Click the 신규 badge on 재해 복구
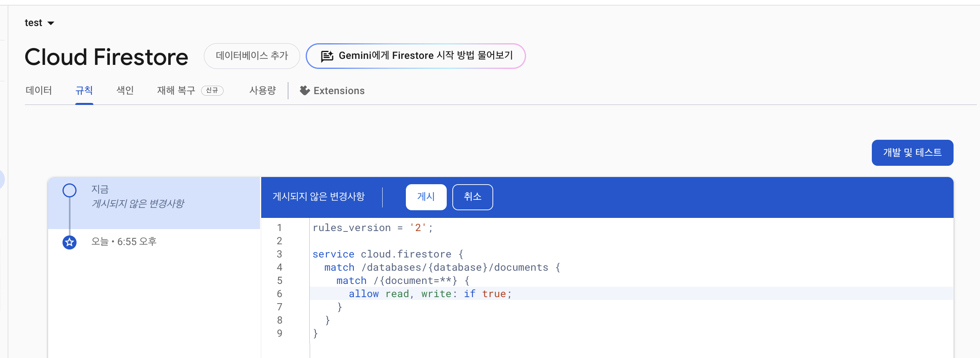This screenshot has height=358, width=980. click(212, 91)
